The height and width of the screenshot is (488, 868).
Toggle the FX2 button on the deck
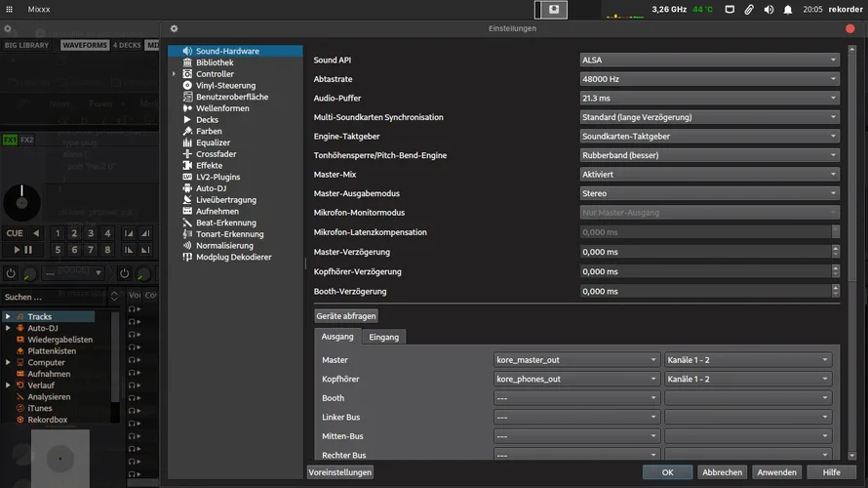click(x=26, y=140)
